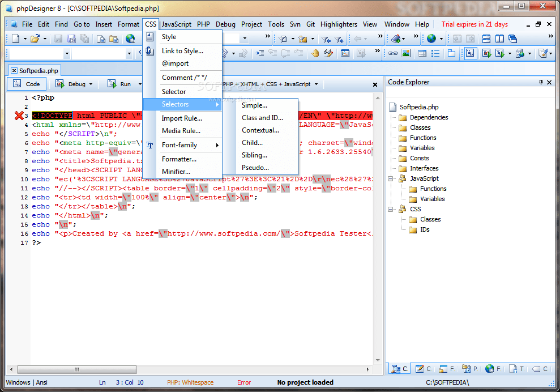Click the vertical scrollbar down arrow

coord(378,360)
